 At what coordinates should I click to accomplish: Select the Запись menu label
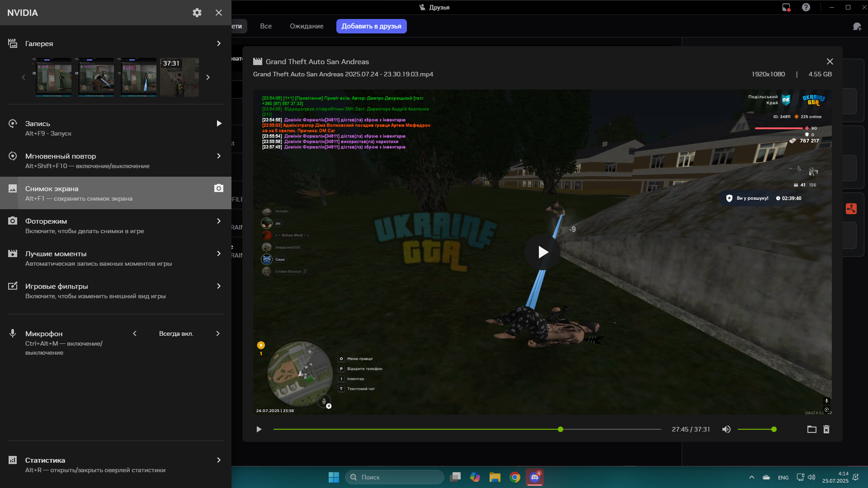tap(38, 123)
